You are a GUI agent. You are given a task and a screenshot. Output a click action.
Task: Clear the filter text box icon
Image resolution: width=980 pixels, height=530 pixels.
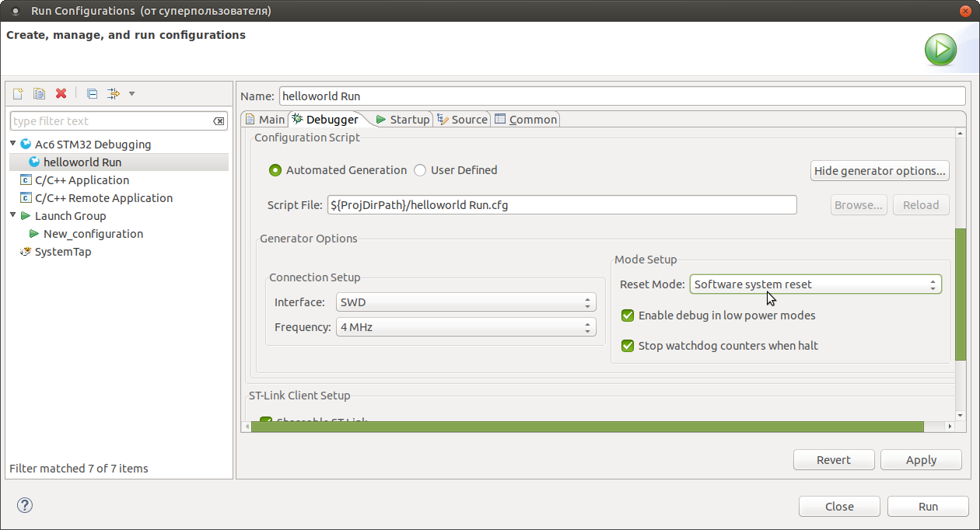tap(219, 121)
